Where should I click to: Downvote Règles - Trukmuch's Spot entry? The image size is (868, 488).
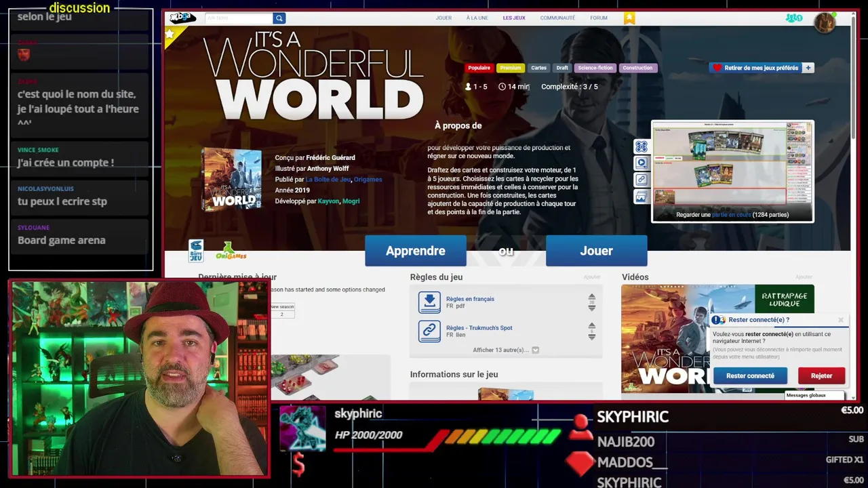tap(592, 336)
